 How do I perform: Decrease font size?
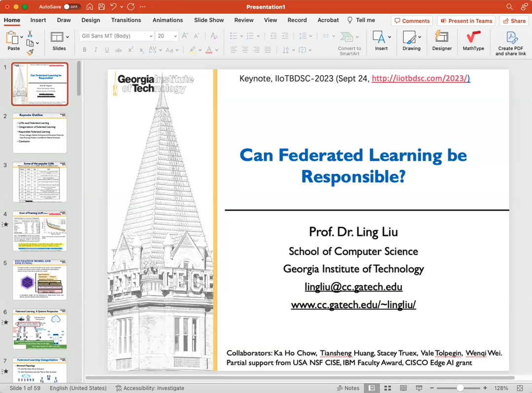(x=197, y=36)
